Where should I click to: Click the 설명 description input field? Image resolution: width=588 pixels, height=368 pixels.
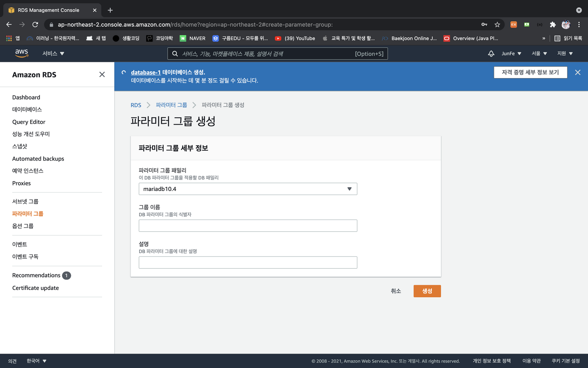click(x=248, y=262)
